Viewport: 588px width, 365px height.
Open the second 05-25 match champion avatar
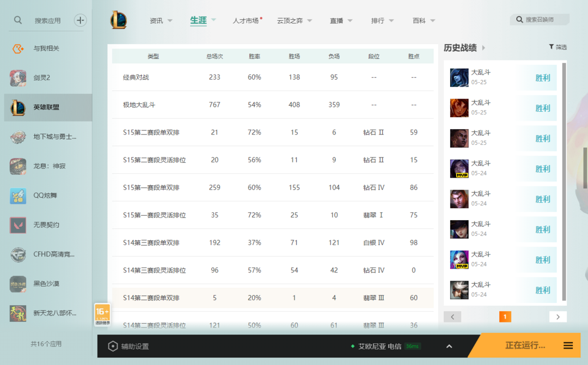click(460, 108)
